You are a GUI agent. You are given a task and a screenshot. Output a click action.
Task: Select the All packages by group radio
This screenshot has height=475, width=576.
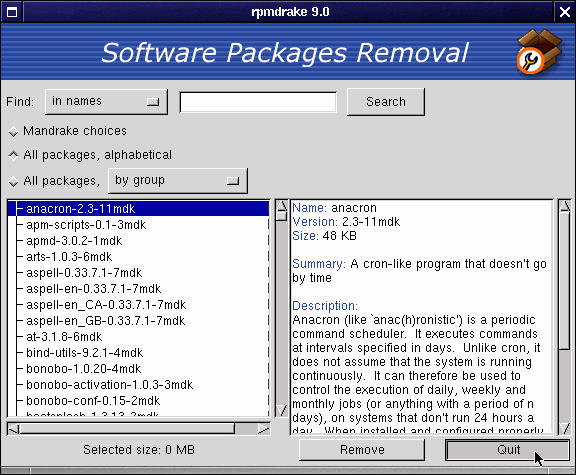54,181
